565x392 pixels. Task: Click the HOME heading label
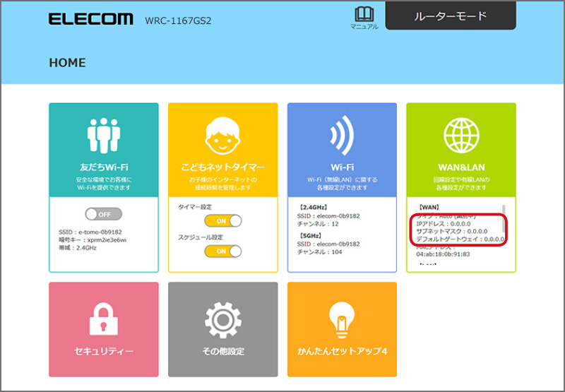(x=67, y=63)
